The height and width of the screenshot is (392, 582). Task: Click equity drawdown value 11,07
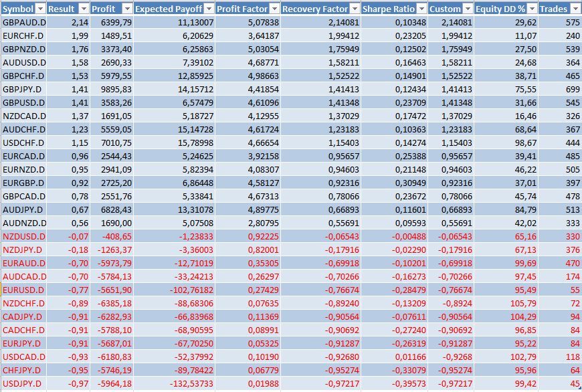[526, 35]
